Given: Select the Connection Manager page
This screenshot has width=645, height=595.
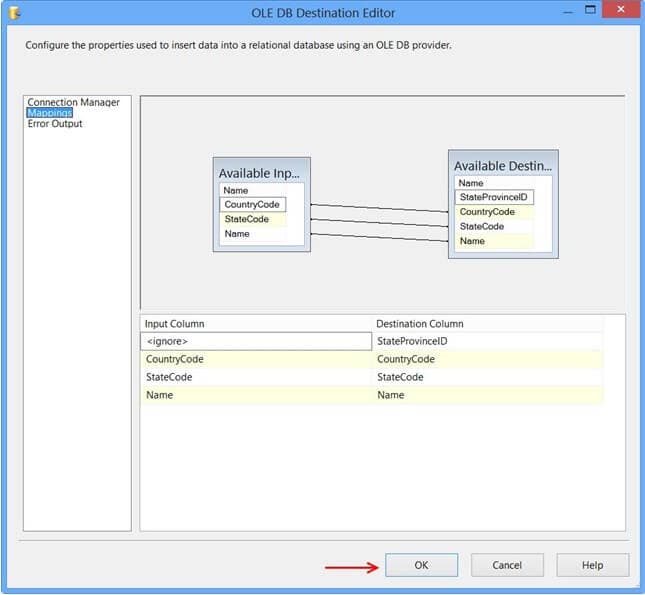Looking at the screenshot, I should pyautogui.click(x=73, y=103).
